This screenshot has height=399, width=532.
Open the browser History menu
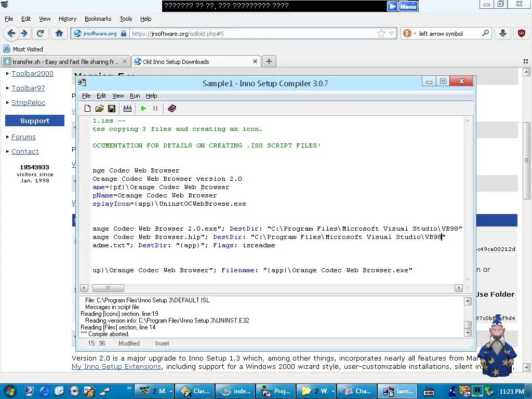point(68,19)
